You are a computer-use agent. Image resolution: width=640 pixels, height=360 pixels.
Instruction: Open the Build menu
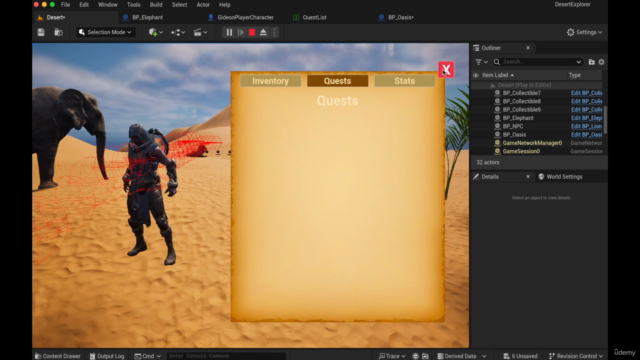(156, 5)
